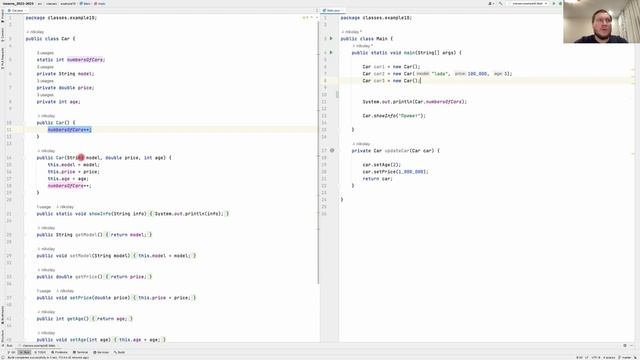
Task: Click the src breadcrumb in navigation bar
Action: (40, 4)
